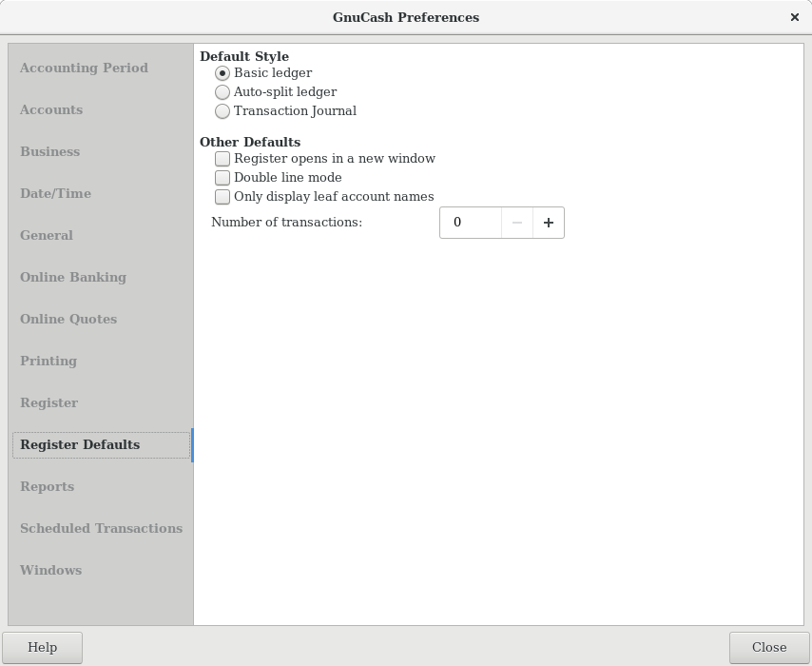Click the Help button

[x=43, y=647]
